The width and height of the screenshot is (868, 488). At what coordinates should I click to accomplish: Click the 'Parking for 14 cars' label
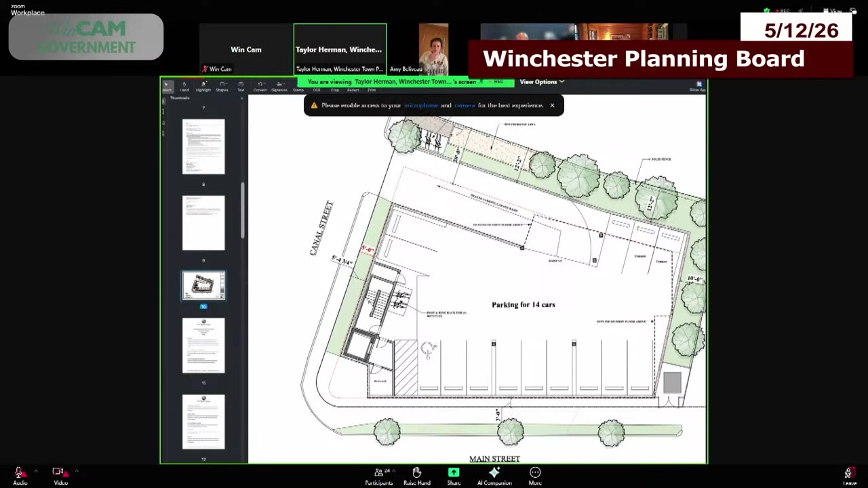pos(524,305)
